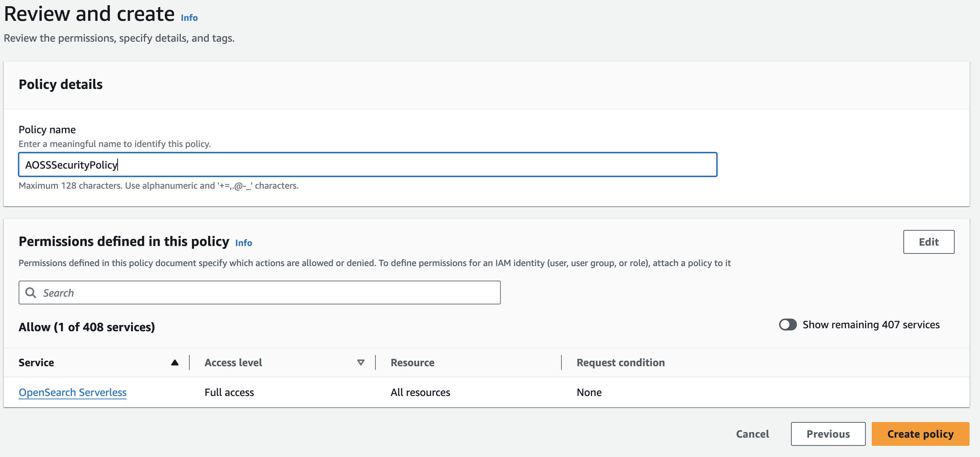Viewport: 980px width, 457px height.
Task: Open Info link beside Review and create
Action: tap(189, 18)
